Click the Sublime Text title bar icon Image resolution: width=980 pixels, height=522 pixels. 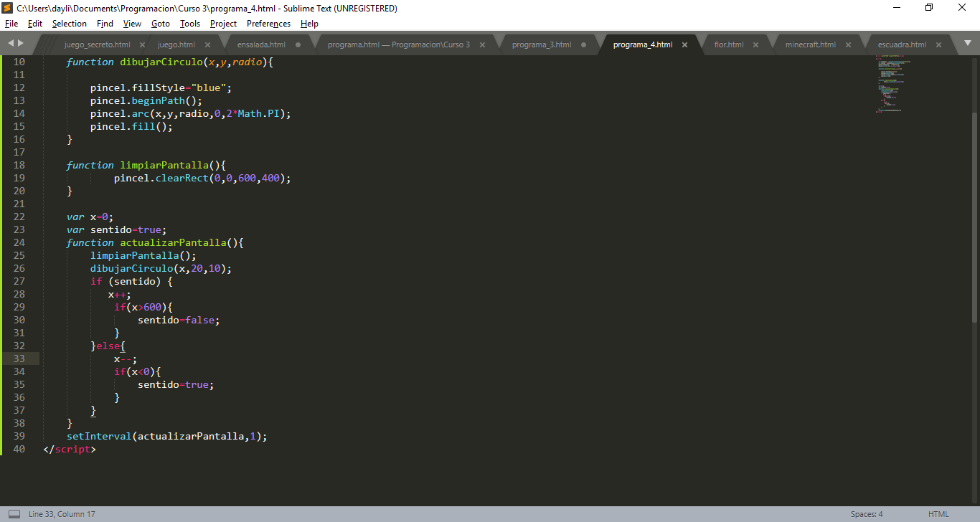pos(8,8)
